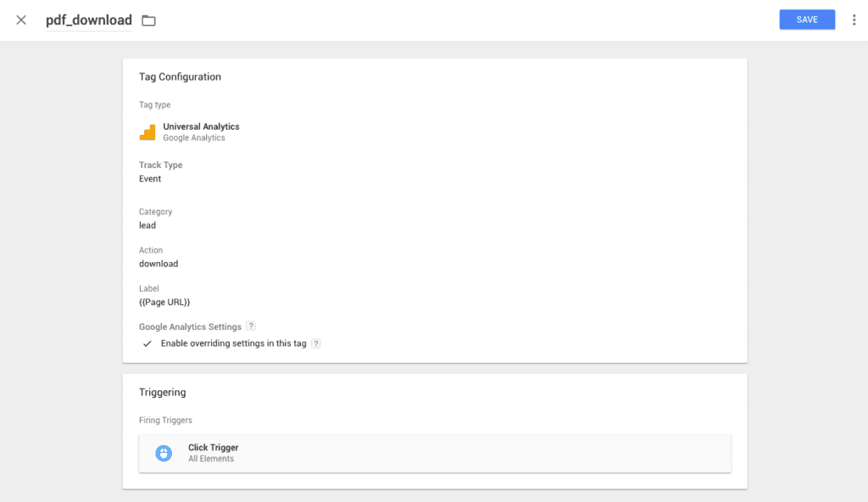Click the Click Trigger mouse icon
Screen dimensions: 868x502
point(164,453)
